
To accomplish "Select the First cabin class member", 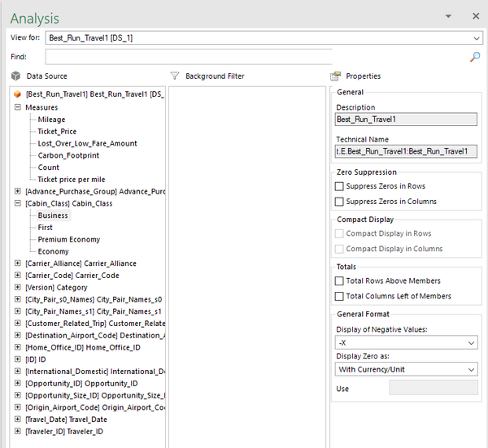I will pos(45,228).
